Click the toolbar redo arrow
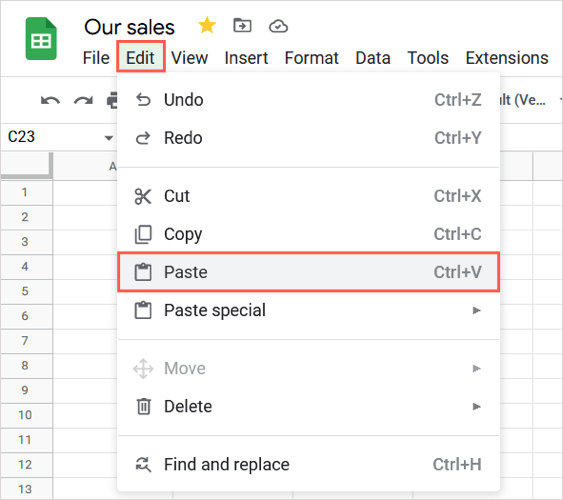 coord(83,100)
